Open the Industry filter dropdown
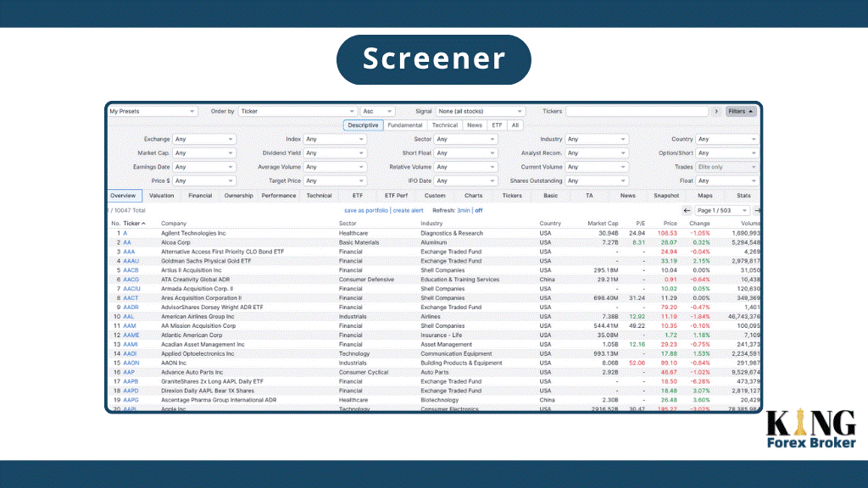This screenshot has width=868, height=488. (597, 139)
